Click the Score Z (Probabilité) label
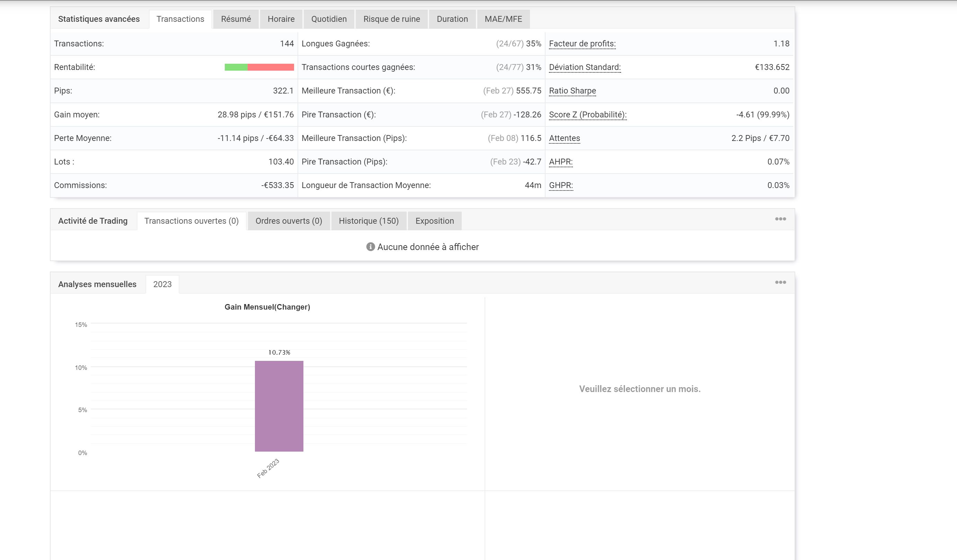This screenshot has width=957, height=560. [587, 115]
